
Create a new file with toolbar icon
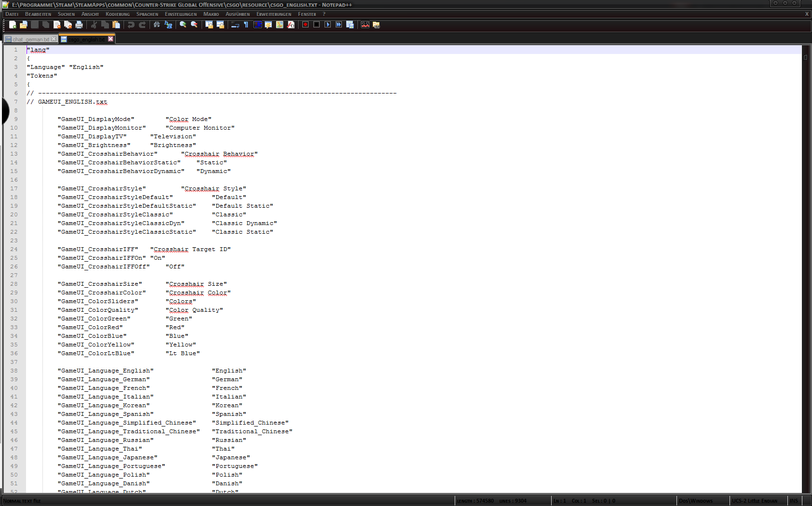pos(13,25)
